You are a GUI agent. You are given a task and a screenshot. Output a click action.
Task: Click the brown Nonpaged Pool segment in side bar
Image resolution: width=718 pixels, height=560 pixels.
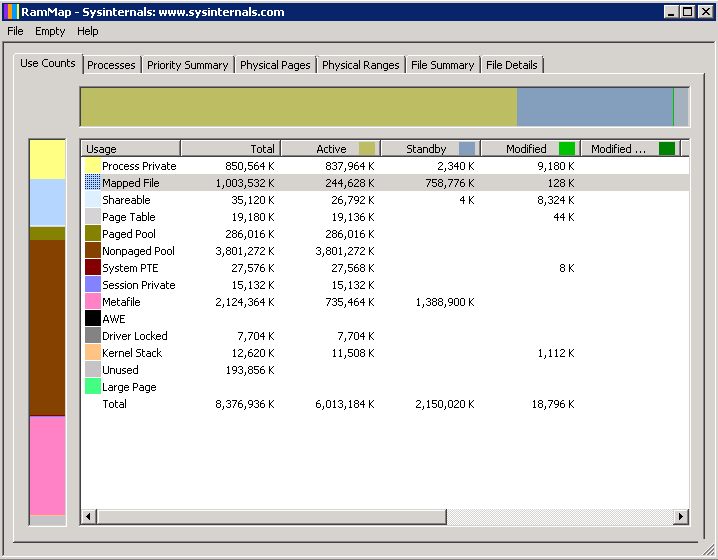coord(47,327)
